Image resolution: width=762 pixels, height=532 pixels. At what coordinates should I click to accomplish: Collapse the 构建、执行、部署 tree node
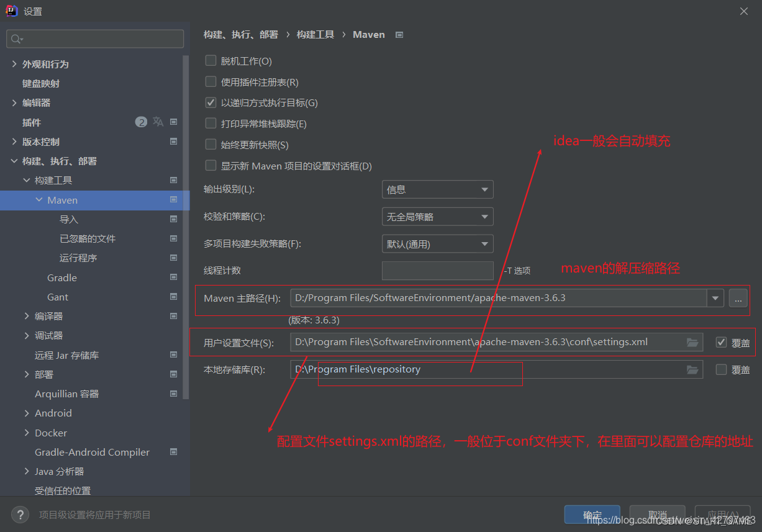click(x=14, y=161)
